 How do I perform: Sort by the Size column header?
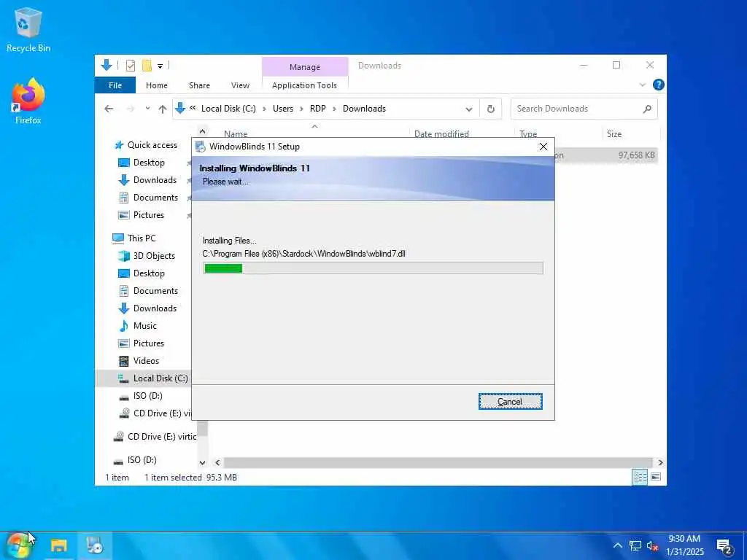[614, 134]
